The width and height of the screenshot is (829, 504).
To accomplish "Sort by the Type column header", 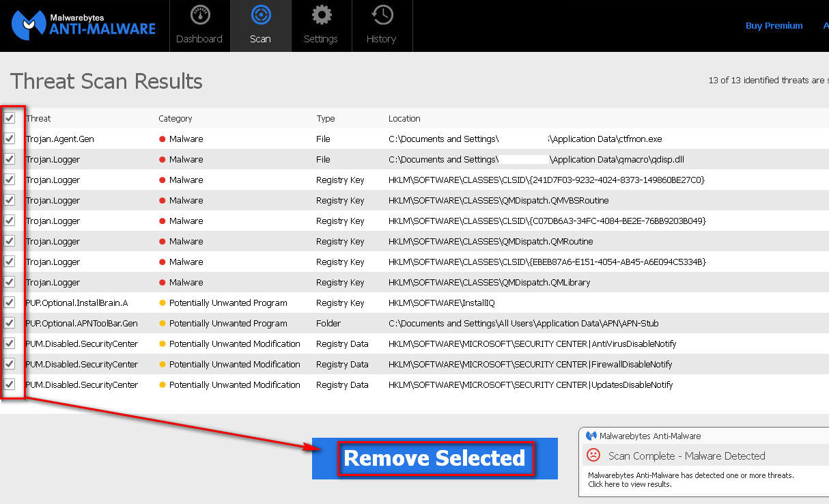I will pos(326,118).
